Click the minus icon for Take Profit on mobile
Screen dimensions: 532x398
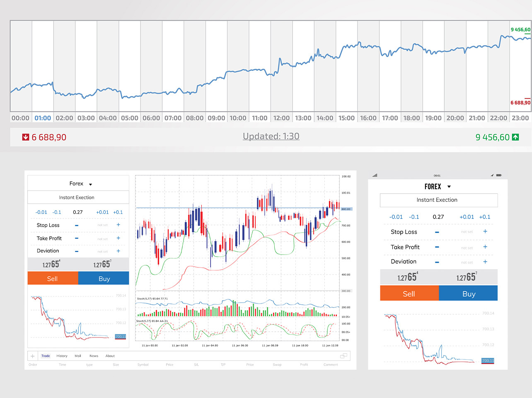(437, 247)
